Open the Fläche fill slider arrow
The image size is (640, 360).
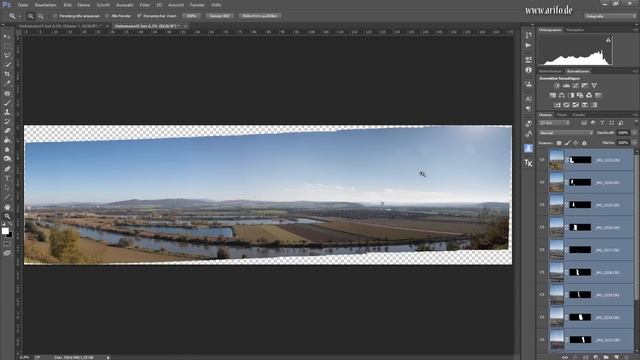tap(634, 143)
